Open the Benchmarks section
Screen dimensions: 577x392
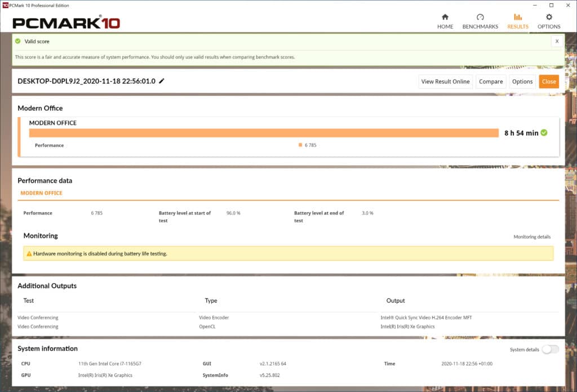(480, 21)
